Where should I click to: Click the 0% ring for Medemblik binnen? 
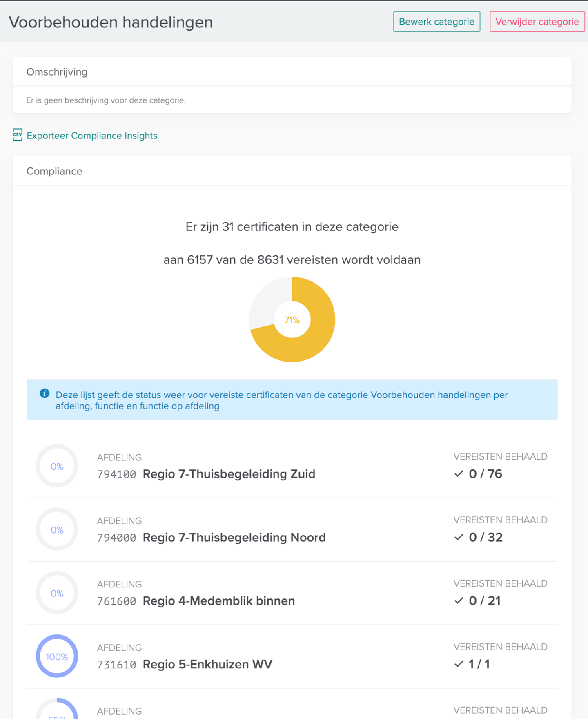click(57, 593)
